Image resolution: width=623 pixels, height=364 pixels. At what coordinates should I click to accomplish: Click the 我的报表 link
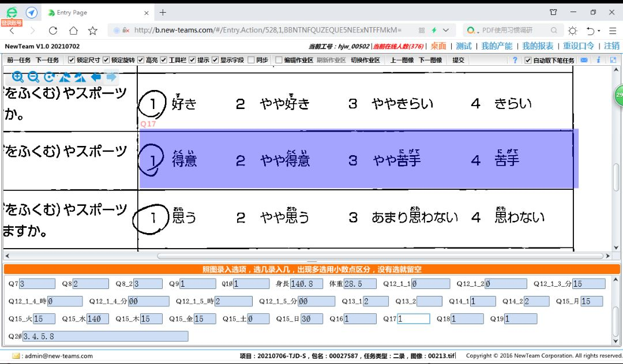coord(538,46)
